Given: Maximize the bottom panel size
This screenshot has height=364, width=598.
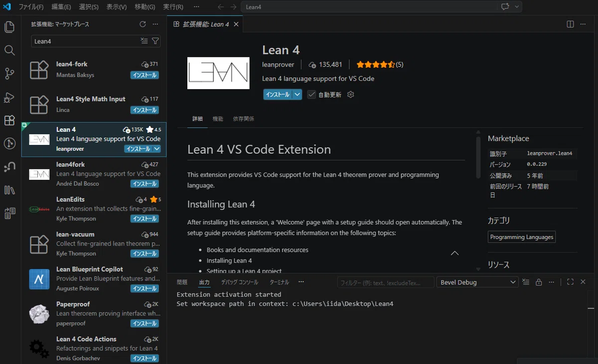Looking at the screenshot, I should click(571, 282).
